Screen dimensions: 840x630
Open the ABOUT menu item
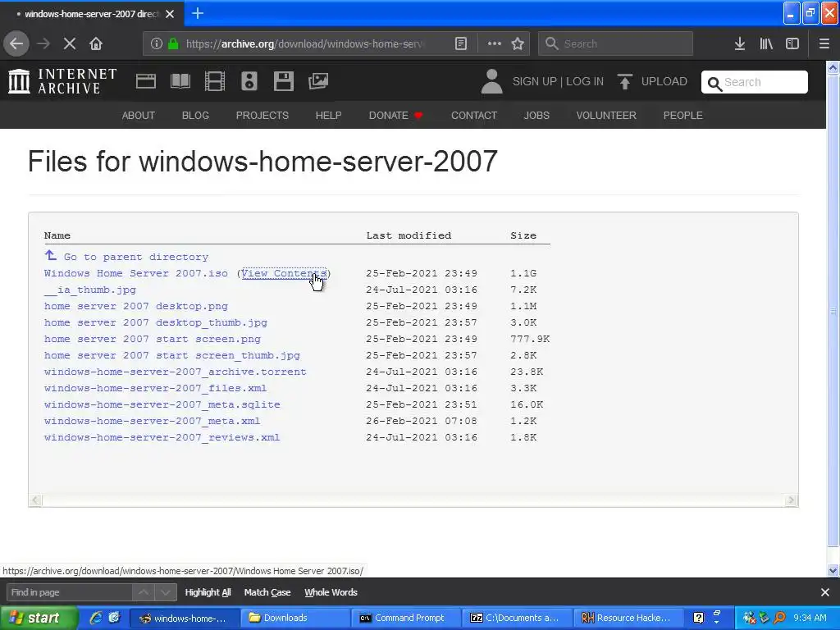point(138,115)
